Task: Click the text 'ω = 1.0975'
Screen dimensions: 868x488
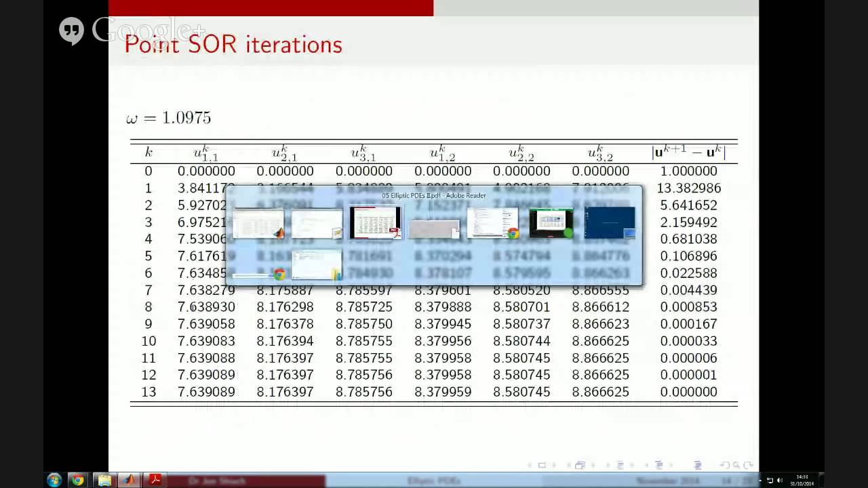Action: [x=168, y=118]
